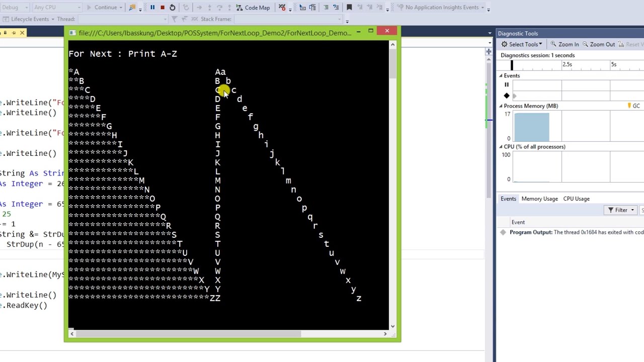The image size is (644, 362).
Task: Click the black diamond IntelliTrace events icon
Action: 507,96
